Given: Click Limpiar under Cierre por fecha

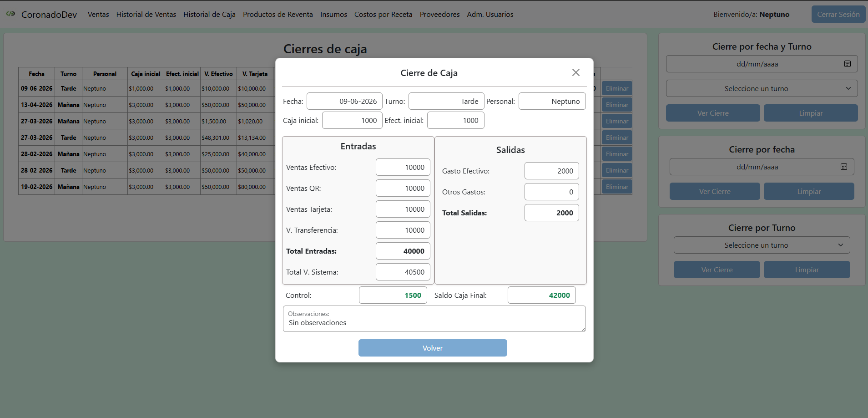Looking at the screenshot, I should 809,191.
